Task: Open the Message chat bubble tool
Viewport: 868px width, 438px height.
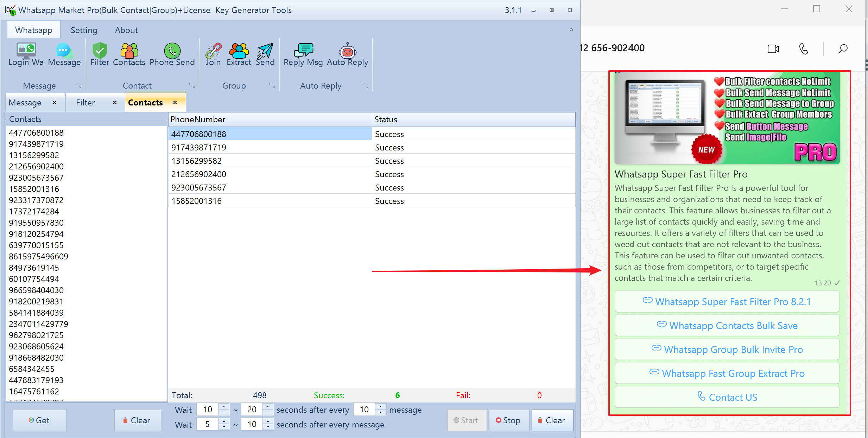Action: (64, 55)
